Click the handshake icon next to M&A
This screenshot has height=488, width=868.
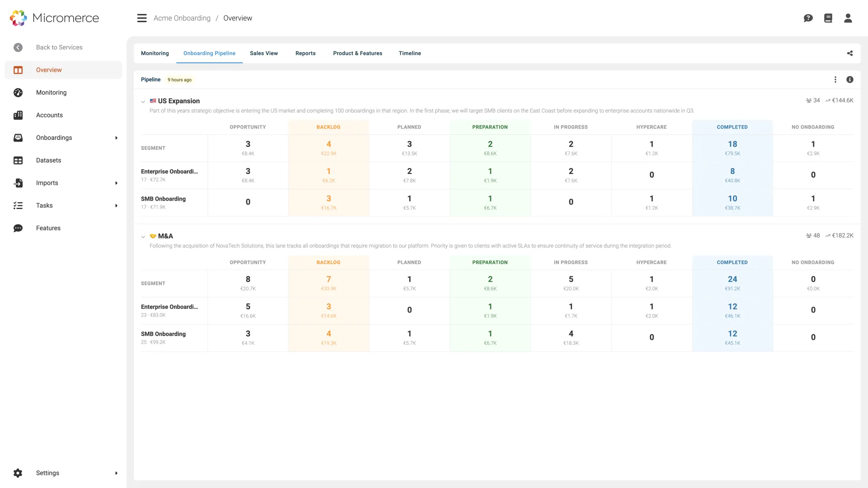tap(153, 236)
